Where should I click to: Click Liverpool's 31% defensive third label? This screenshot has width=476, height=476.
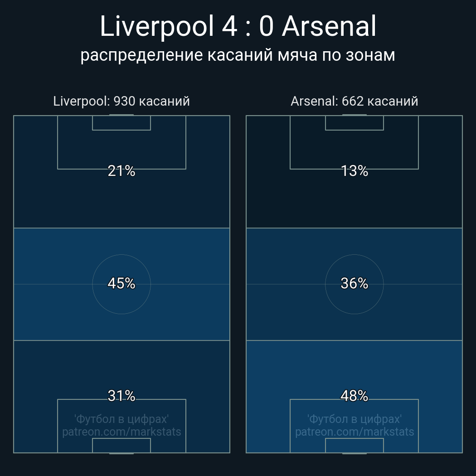(x=121, y=396)
